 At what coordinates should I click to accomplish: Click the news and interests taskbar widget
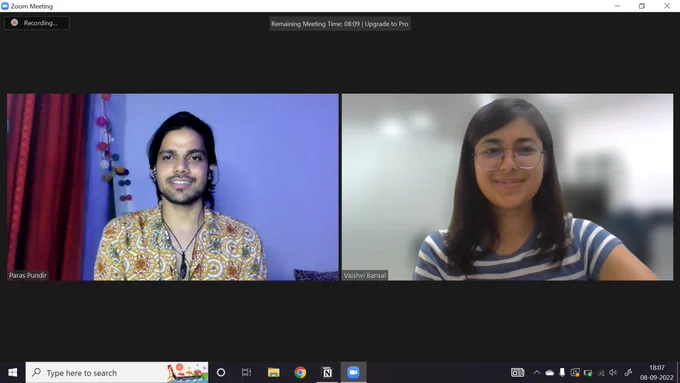tap(517, 373)
